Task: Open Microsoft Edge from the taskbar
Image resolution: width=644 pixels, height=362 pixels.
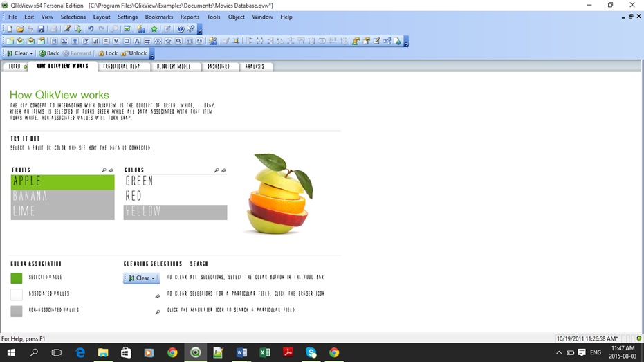Action: tap(80, 352)
